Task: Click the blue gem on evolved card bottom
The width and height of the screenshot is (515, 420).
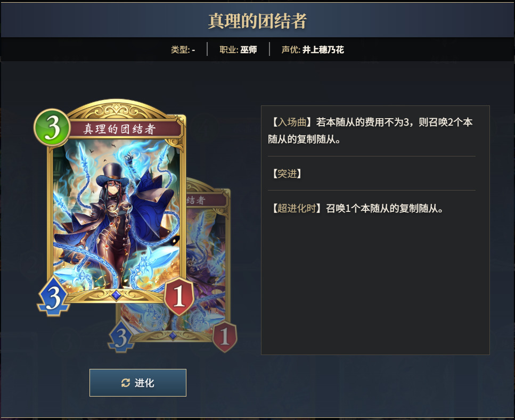Action: click(x=173, y=335)
